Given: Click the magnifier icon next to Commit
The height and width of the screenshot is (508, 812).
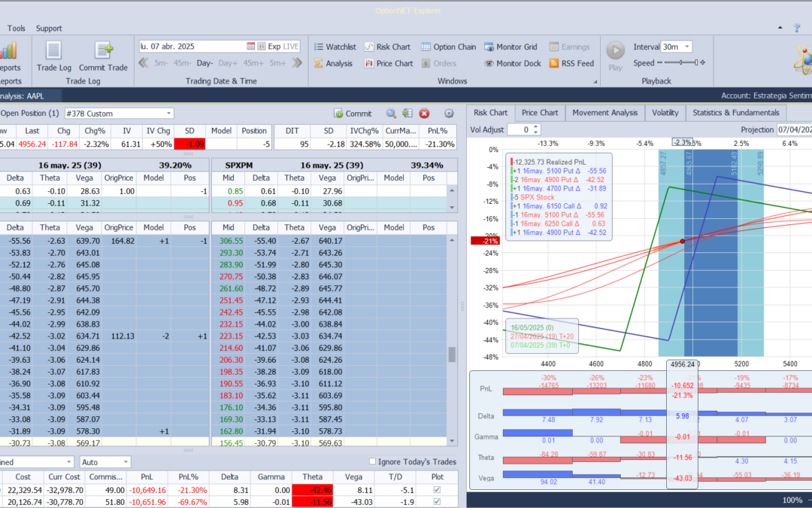Looking at the screenshot, I should point(391,114).
